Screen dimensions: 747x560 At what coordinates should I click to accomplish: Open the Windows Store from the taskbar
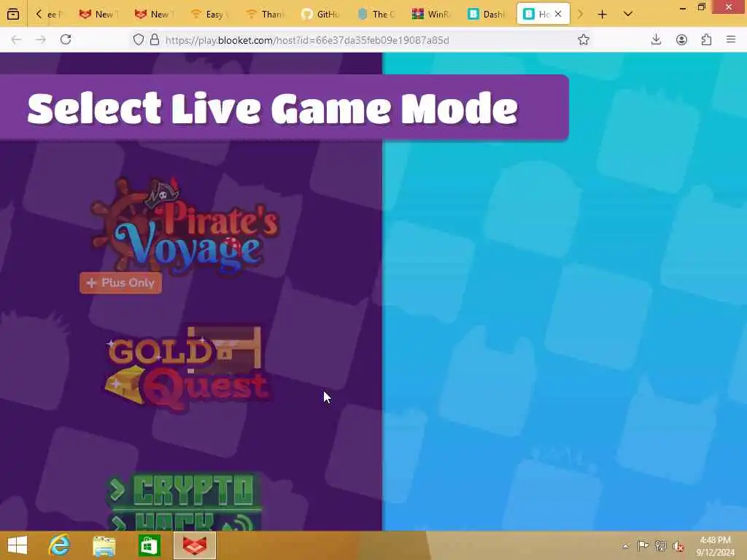click(x=149, y=545)
